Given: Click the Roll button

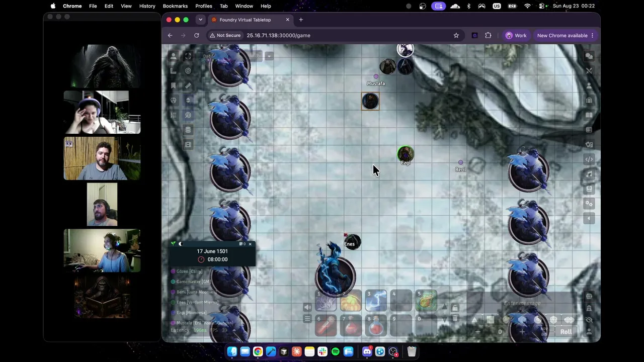Looking at the screenshot, I should 566,332.
